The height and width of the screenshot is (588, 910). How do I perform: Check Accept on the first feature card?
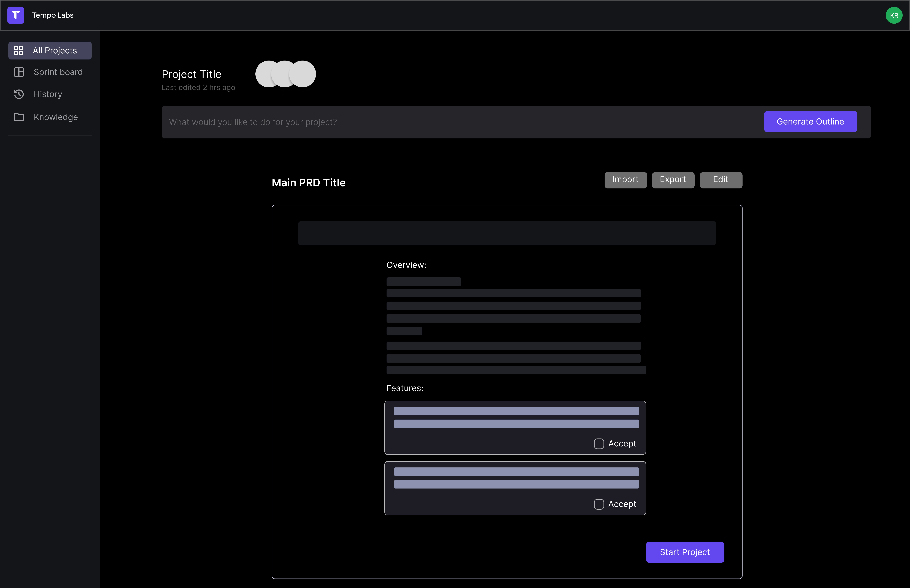[599, 444]
